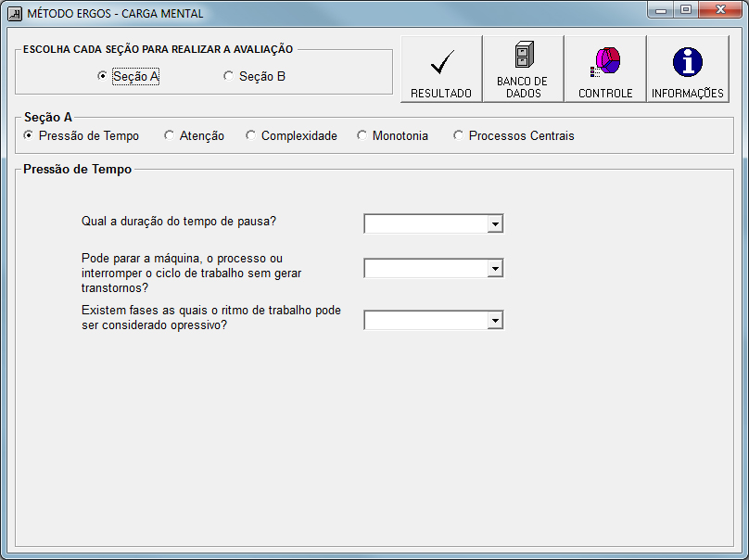Choose the Complexidade option
The width and height of the screenshot is (749, 560).
point(291,135)
